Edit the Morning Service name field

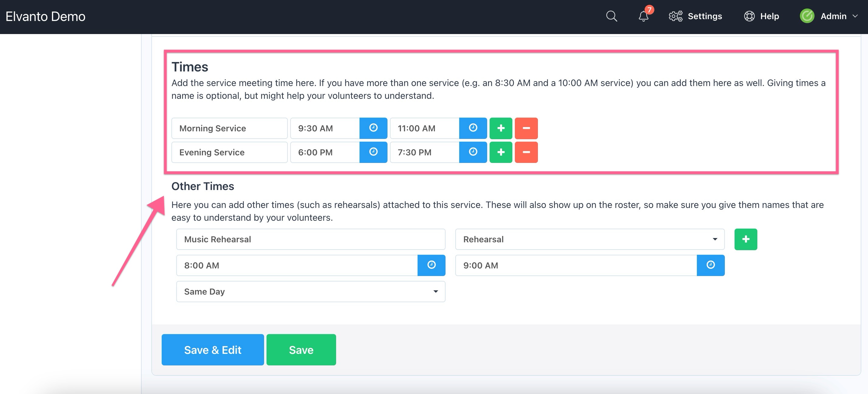tap(229, 128)
